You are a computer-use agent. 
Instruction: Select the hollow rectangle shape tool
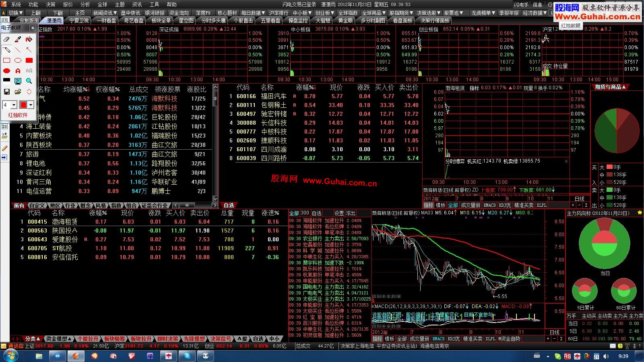pyautogui.click(x=7, y=60)
